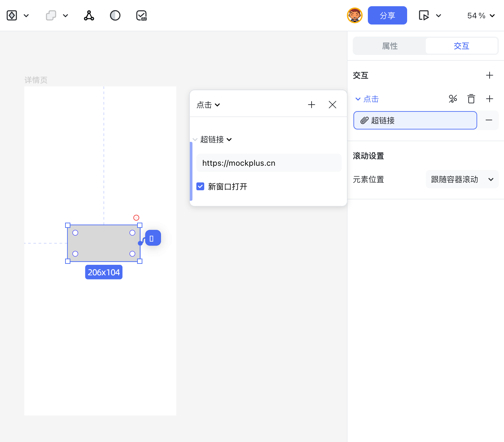504x442 pixels.
Task: Open the AI check tool icon
Action: coord(141,15)
